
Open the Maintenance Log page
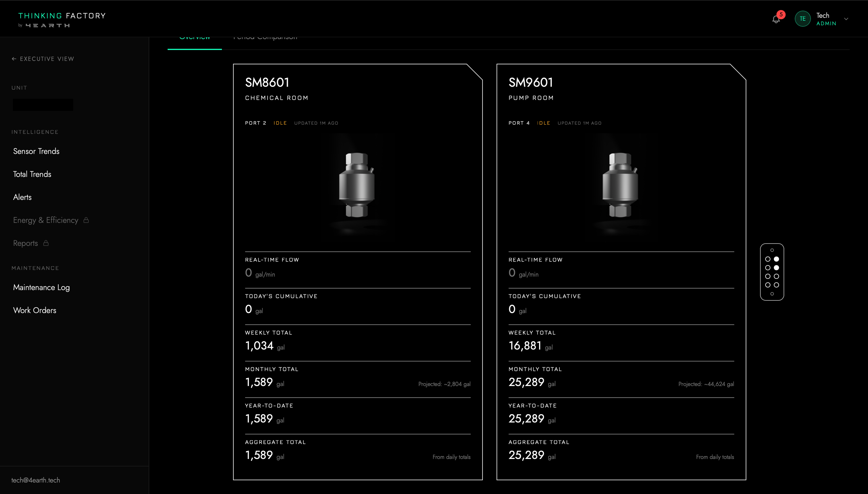41,287
